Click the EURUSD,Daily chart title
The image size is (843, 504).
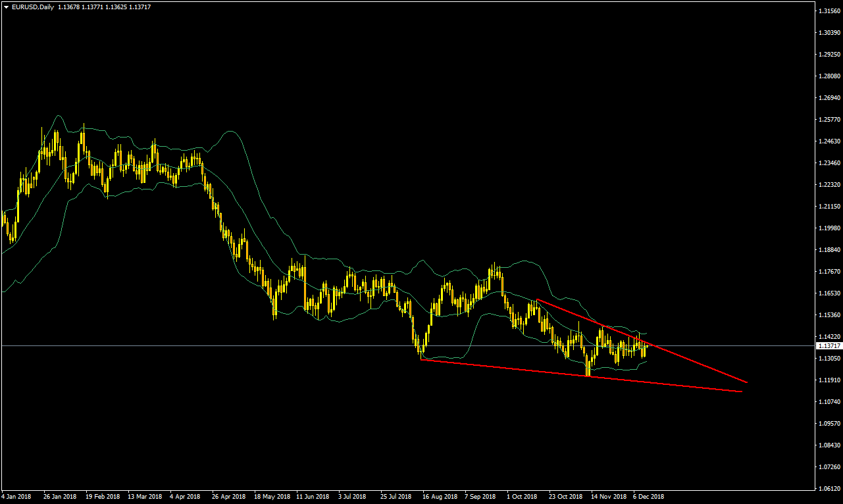point(33,7)
